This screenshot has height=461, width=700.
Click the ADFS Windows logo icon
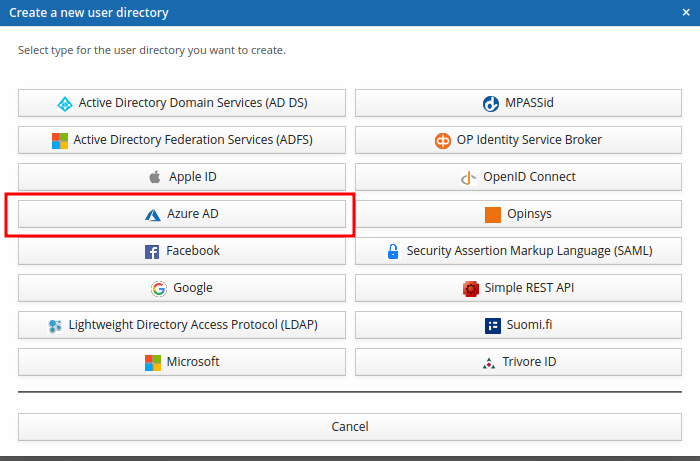click(x=60, y=141)
